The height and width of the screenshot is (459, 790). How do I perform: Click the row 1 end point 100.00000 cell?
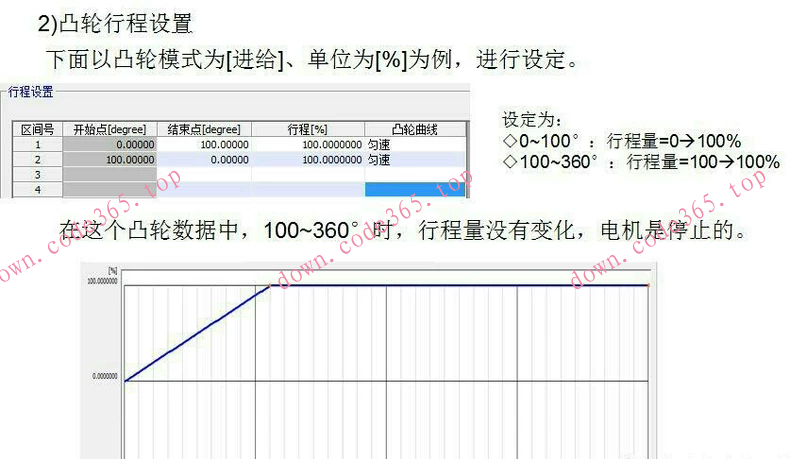(204, 145)
